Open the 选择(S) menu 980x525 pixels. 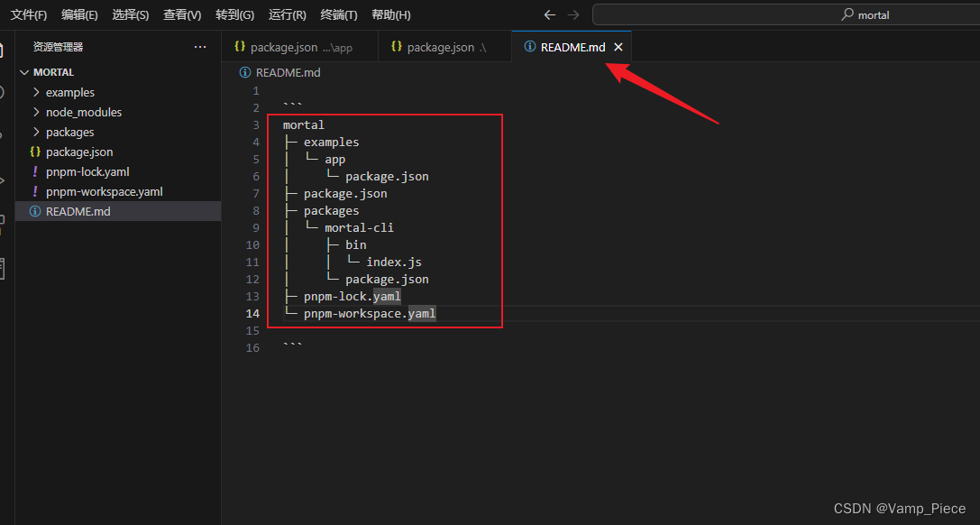(x=131, y=15)
